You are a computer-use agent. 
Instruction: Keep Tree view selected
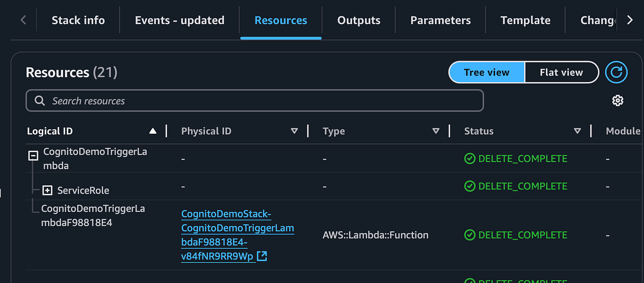point(487,72)
